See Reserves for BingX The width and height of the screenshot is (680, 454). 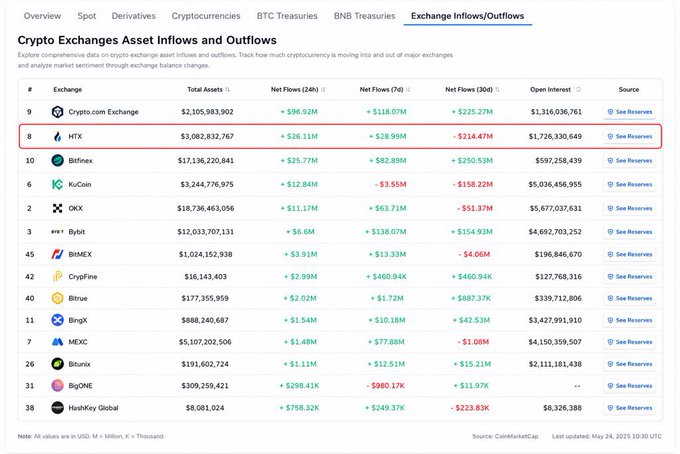[629, 320]
